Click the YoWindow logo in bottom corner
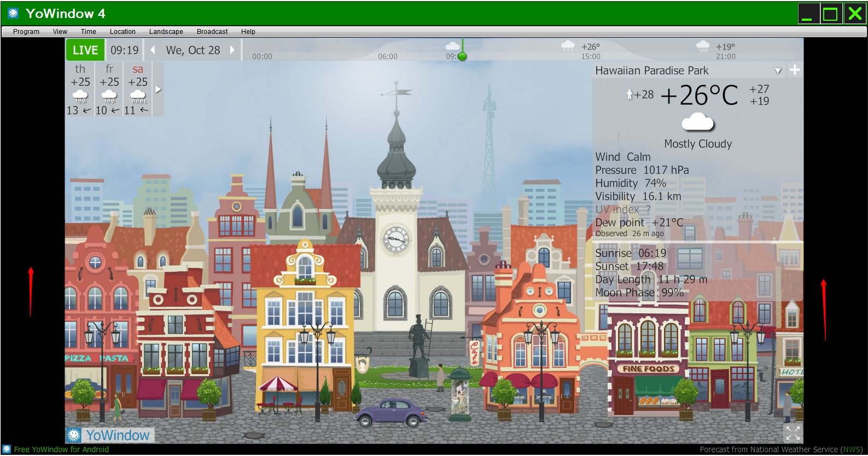 point(110,435)
